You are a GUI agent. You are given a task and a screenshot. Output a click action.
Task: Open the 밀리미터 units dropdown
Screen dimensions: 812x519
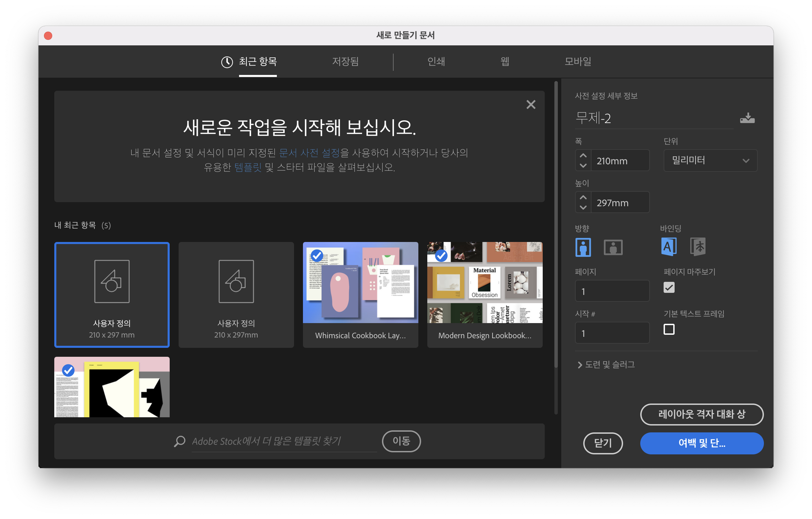710,161
